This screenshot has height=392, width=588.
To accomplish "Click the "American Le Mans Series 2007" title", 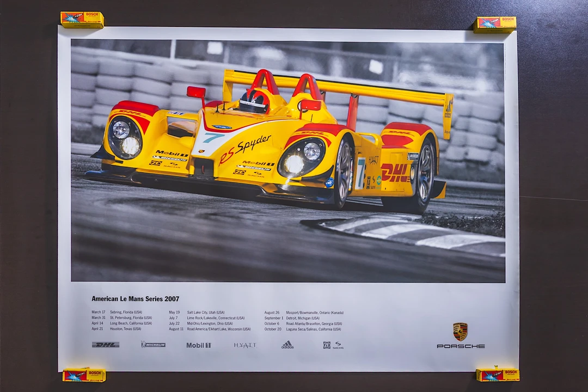I will pos(136,299).
